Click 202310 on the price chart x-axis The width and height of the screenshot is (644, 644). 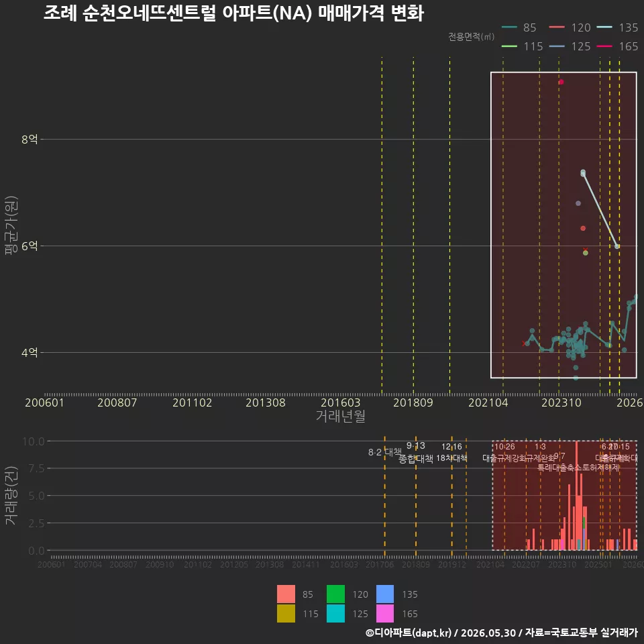coord(561,402)
